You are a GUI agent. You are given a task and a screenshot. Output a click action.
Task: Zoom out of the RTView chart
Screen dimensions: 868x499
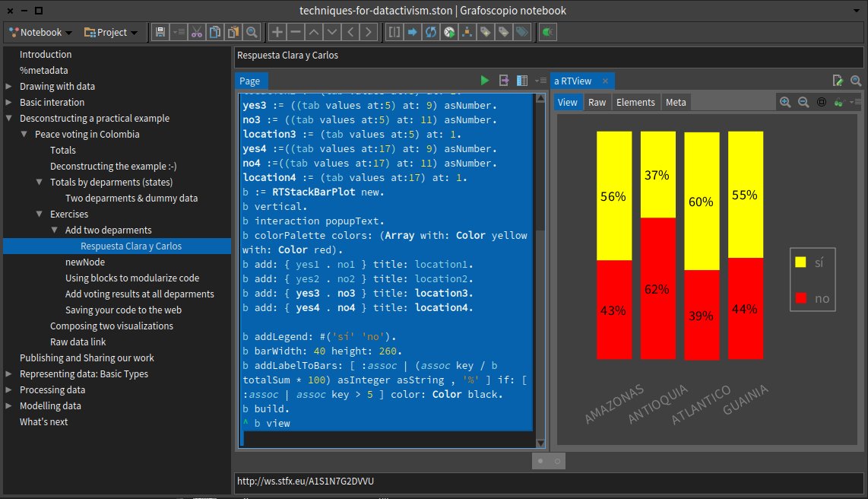[803, 102]
